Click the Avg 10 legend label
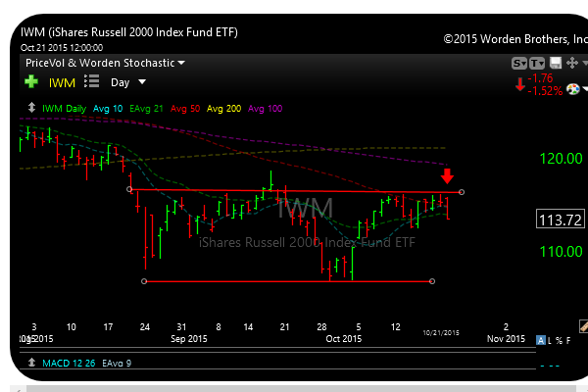This screenshot has width=588, height=392. [108, 109]
